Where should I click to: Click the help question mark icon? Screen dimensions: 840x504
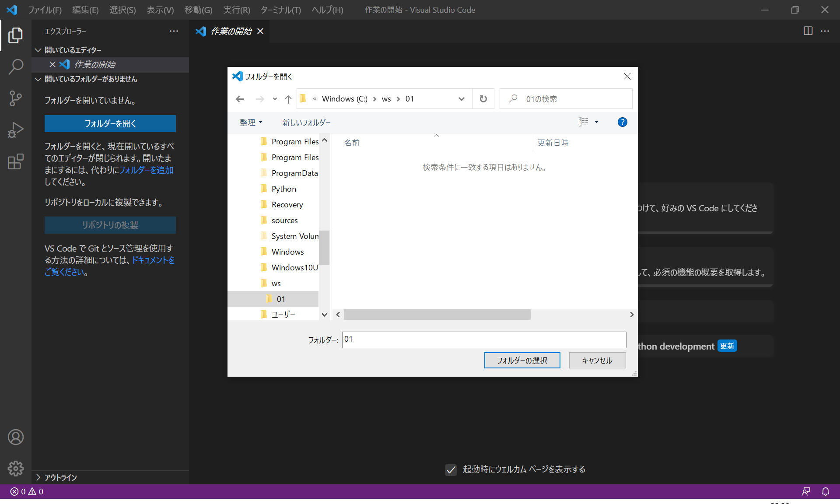point(622,122)
